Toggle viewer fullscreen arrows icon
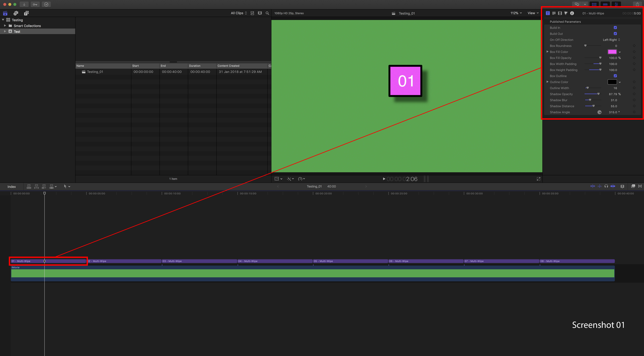Screen dimensions: 644x356 (538, 179)
